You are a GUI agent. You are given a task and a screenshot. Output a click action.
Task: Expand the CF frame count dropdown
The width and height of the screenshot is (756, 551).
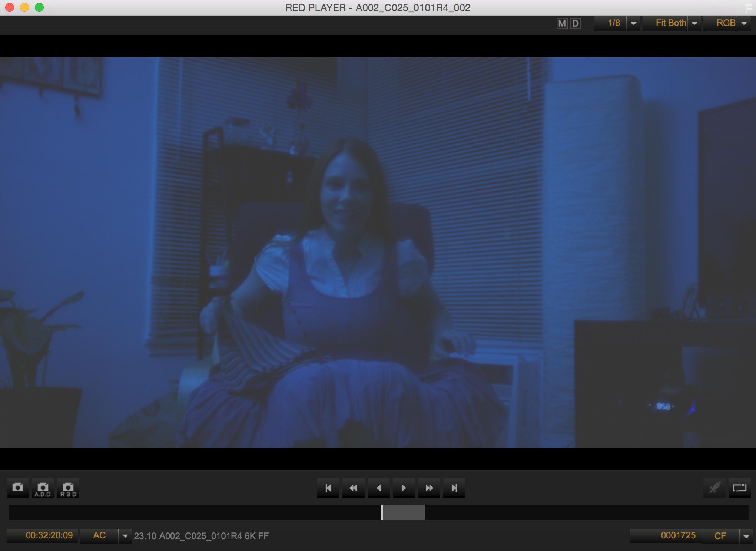click(x=746, y=536)
